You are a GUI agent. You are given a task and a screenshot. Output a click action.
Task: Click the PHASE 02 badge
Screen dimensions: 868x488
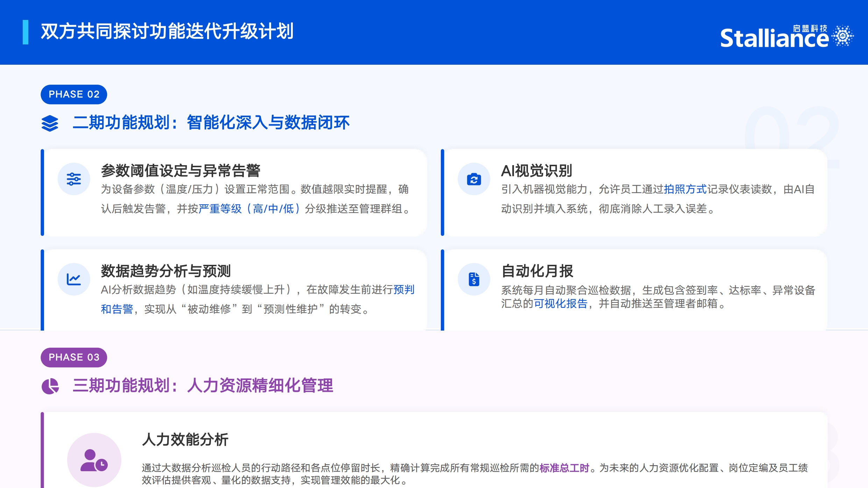[x=74, y=94]
